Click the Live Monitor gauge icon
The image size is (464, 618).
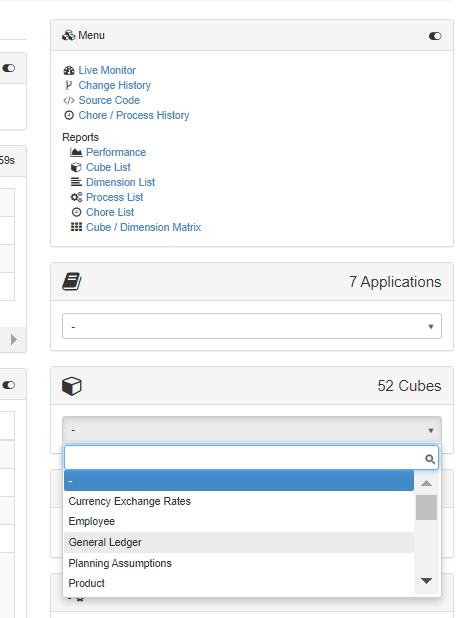pyautogui.click(x=69, y=71)
